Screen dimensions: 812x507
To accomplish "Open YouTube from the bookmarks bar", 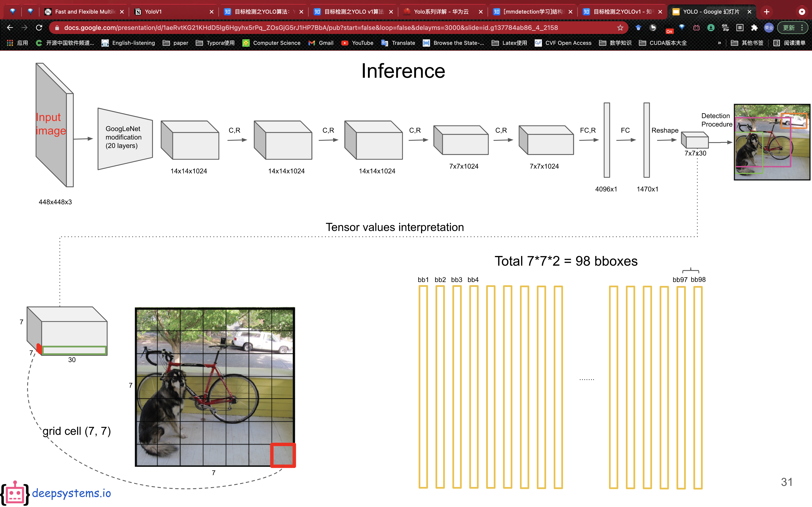I will pos(358,43).
